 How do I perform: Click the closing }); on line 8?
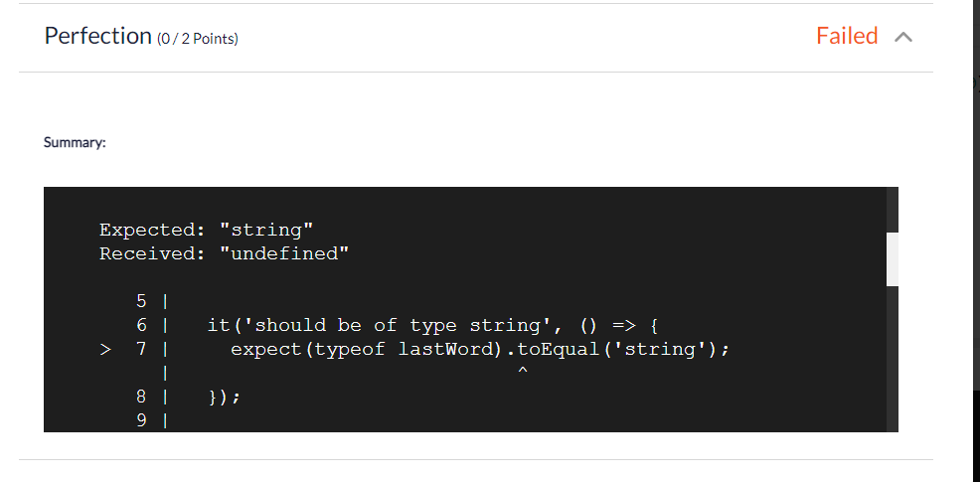coord(225,397)
